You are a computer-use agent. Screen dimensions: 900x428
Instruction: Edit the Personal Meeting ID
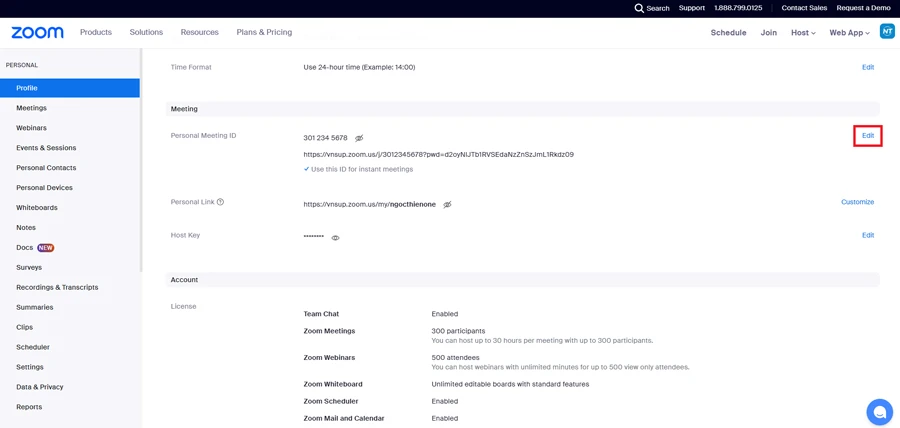(867, 136)
